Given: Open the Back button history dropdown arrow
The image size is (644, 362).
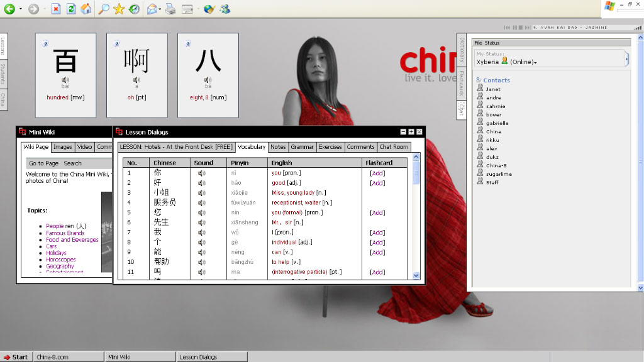Looking at the screenshot, I should click(x=20, y=9).
